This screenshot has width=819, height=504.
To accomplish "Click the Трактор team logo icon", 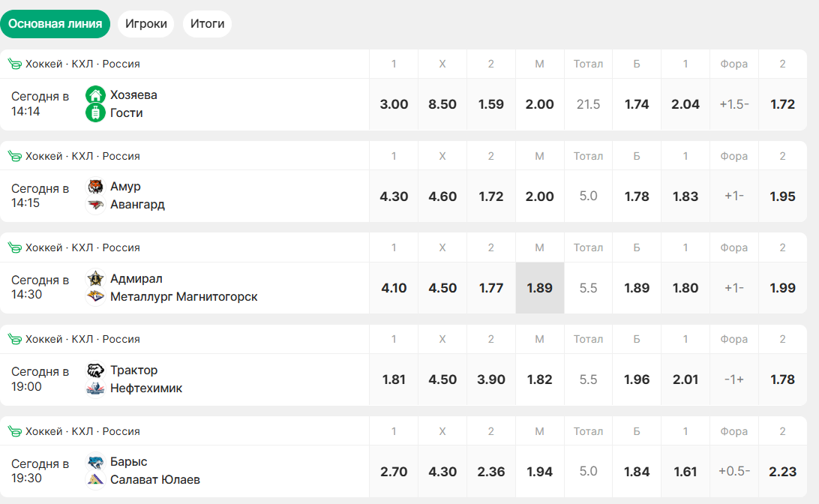I will pyautogui.click(x=95, y=370).
